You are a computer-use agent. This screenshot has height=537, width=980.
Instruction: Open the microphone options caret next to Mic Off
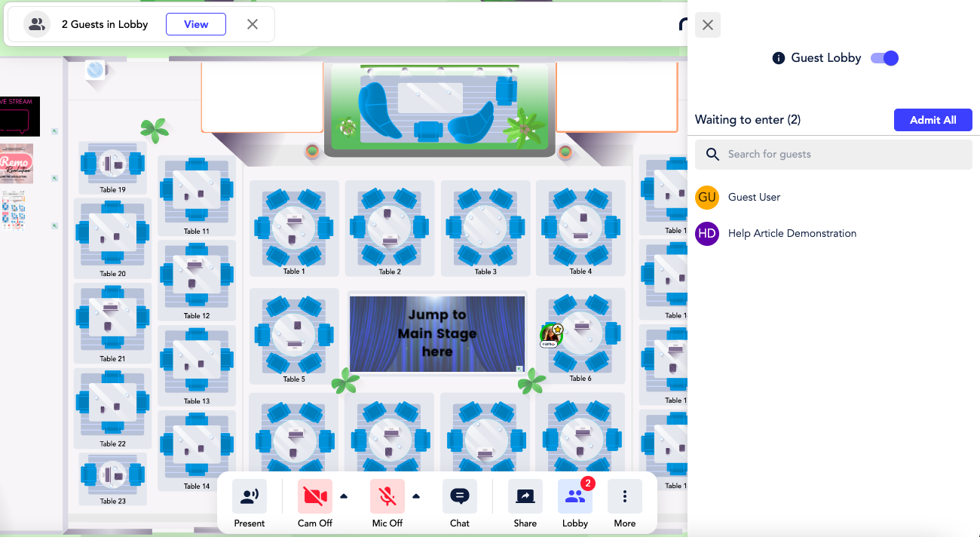(416, 496)
